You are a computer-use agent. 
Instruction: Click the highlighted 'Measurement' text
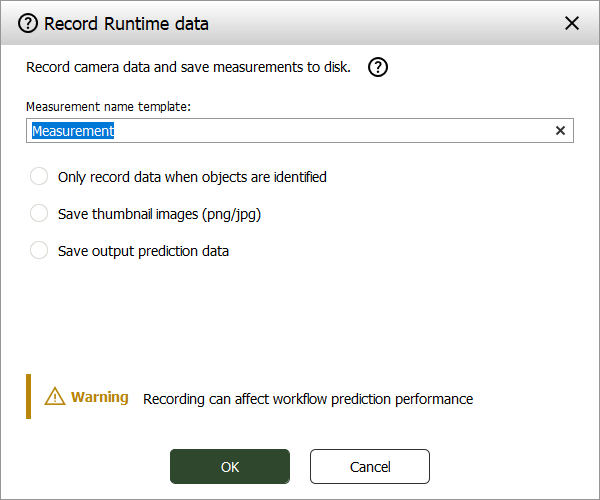click(x=73, y=131)
